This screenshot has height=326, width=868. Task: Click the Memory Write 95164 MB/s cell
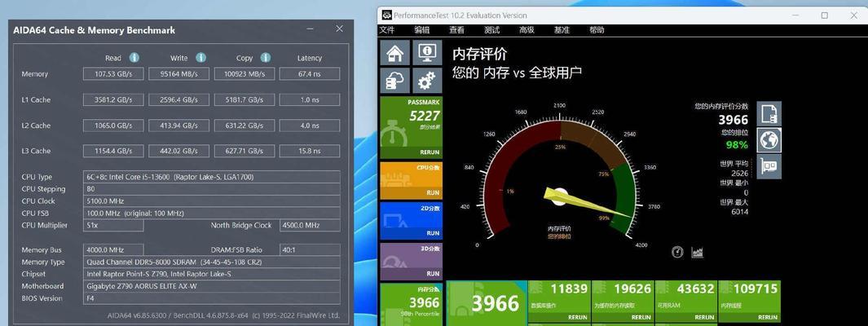178,73
